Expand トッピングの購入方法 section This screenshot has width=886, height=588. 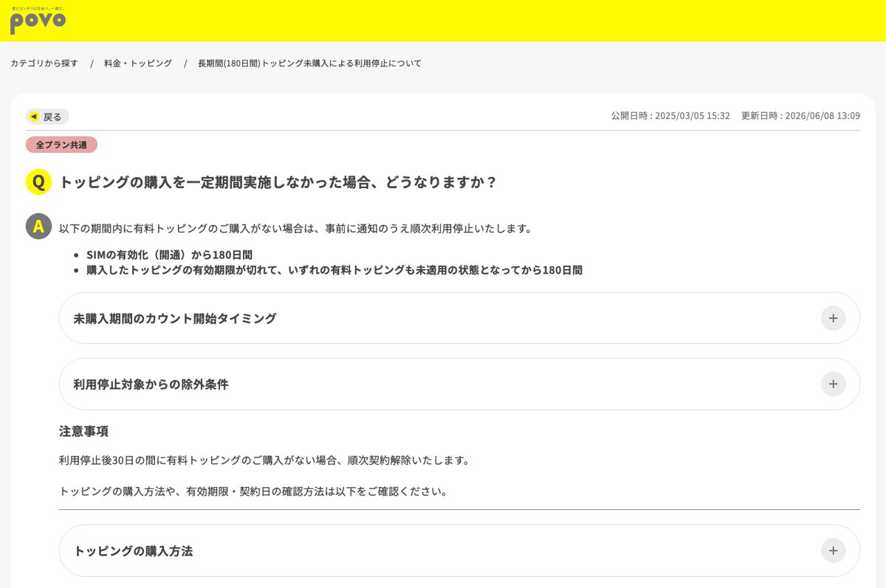459,550
